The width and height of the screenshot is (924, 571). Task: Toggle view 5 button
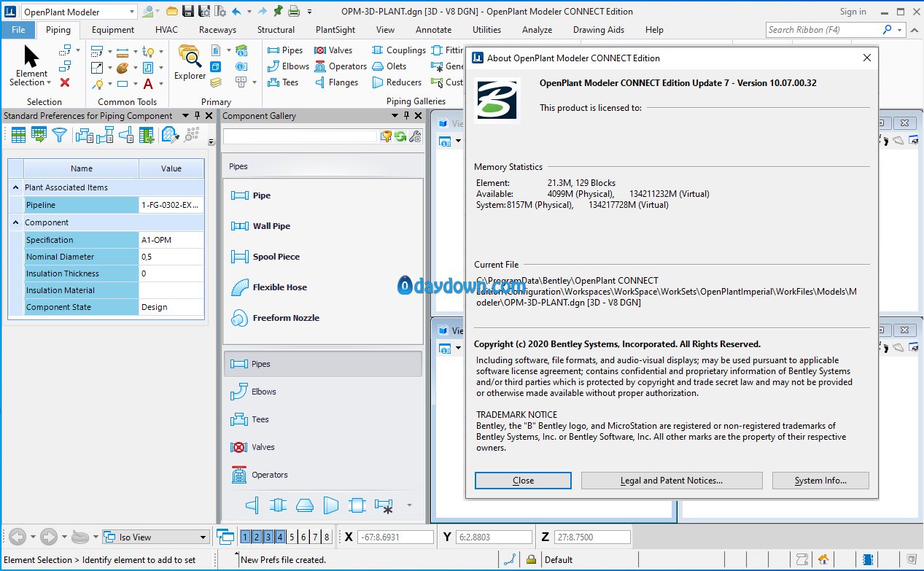pos(292,537)
